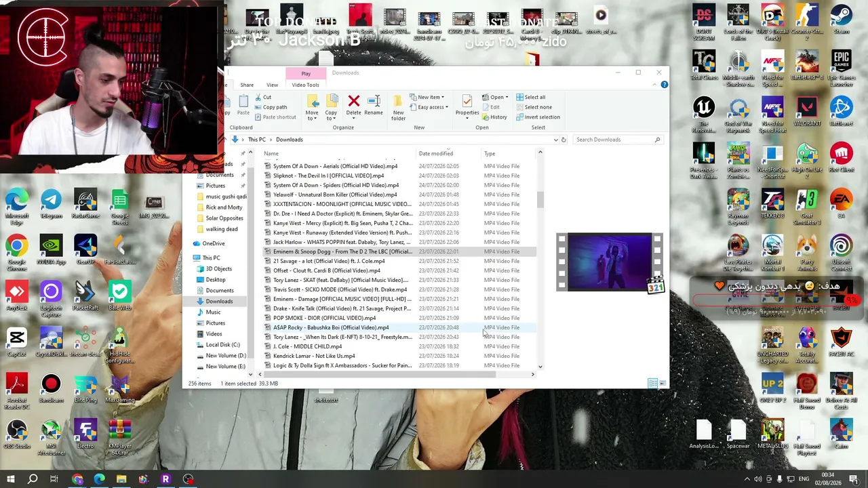Select Kendrick Lamar - Not Like Us.mp4

[314, 356]
